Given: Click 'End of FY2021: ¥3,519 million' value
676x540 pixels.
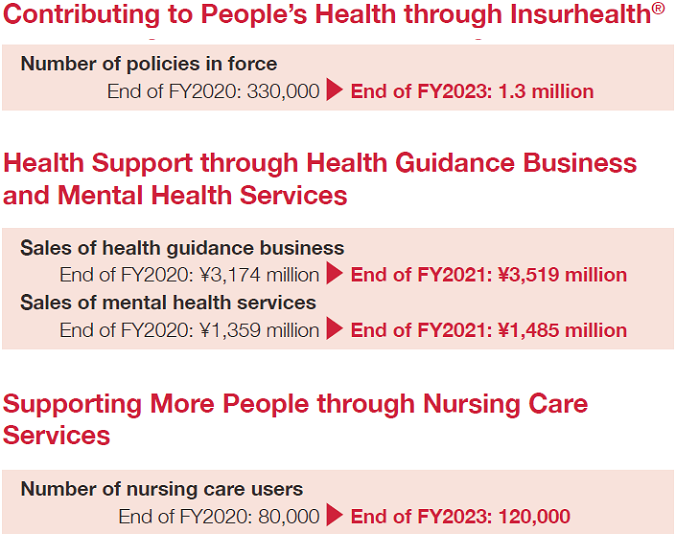Looking at the screenshot, I should coord(489,275).
